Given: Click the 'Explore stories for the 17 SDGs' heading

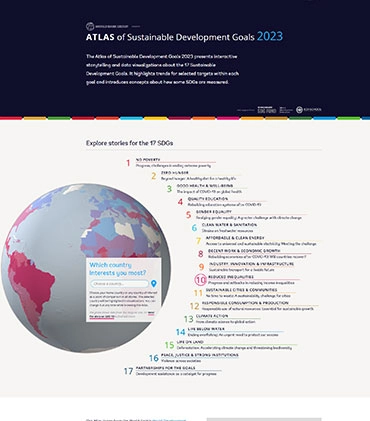Looking at the screenshot, I should pos(129,143).
